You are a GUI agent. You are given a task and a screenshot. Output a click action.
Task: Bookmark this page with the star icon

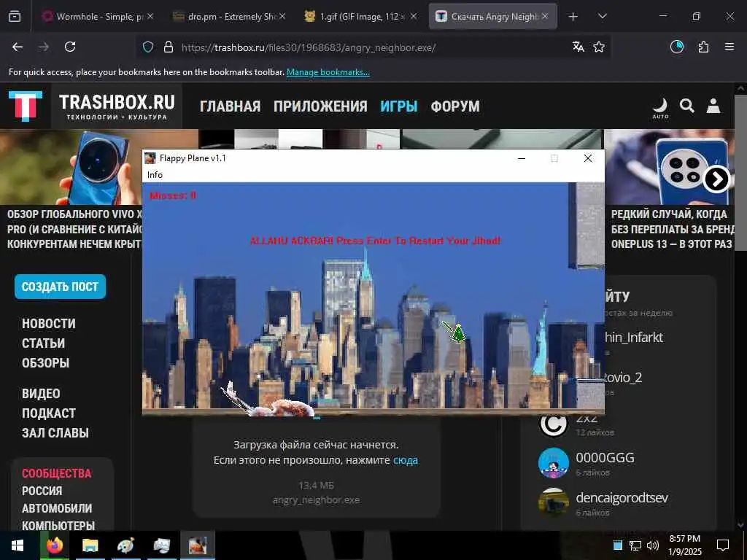point(599,47)
